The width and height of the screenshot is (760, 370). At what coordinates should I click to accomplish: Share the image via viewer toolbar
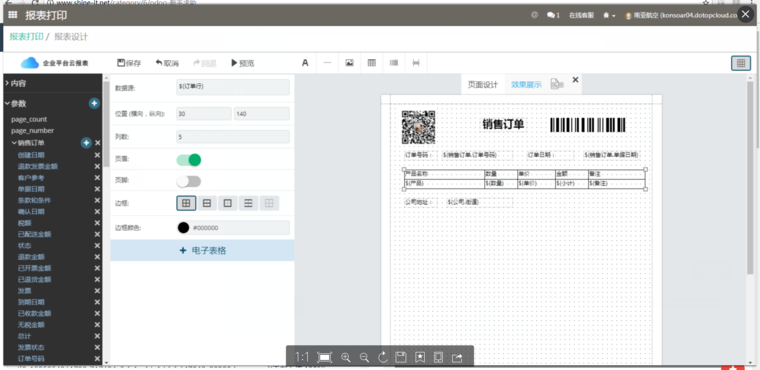click(x=457, y=357)
